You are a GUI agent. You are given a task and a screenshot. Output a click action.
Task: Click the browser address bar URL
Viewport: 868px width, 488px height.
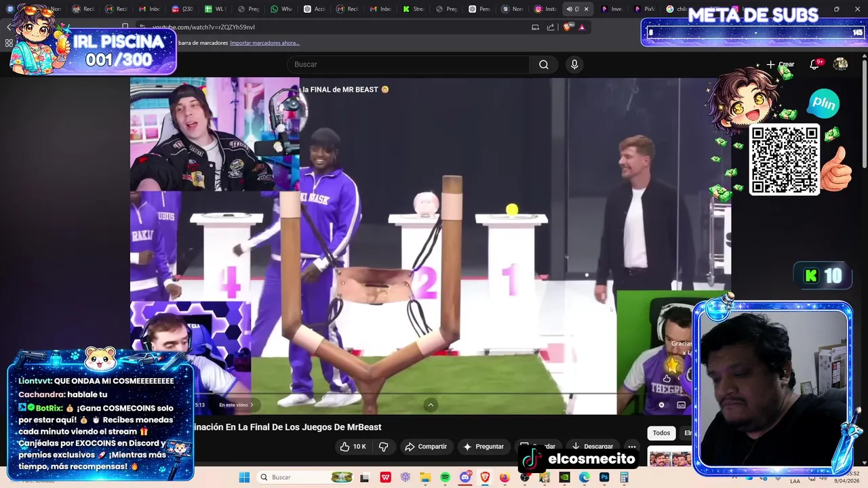(203, 27)
